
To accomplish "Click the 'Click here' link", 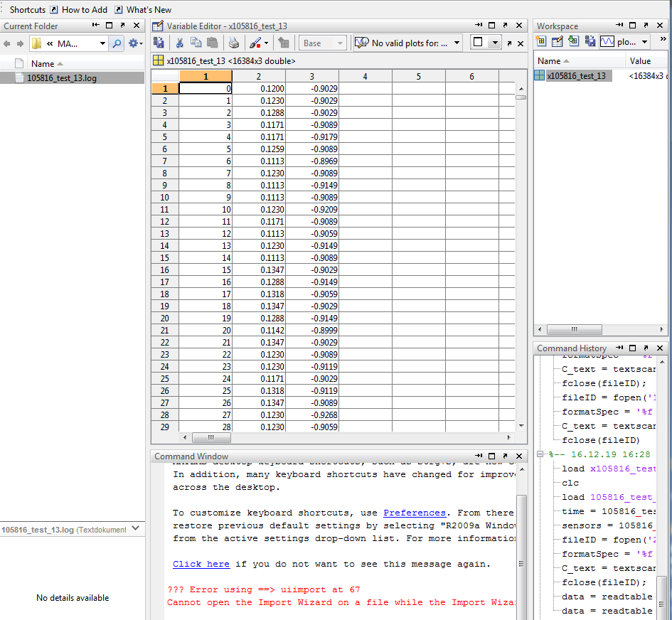I will (201, 564).
